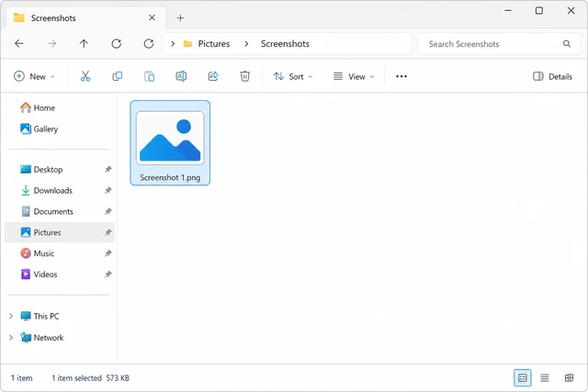Screen dimensions: 588x392
Task: Click the Paste clipboard icon
Action: point(149,76)
